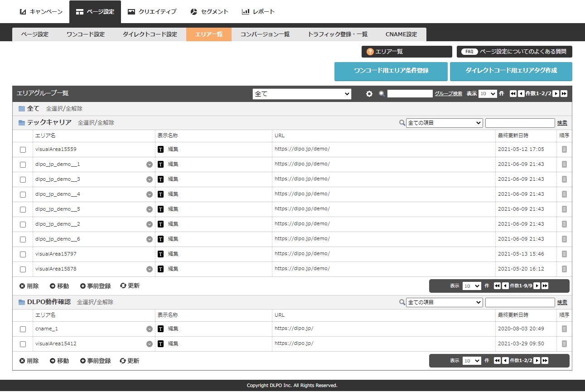Open テックキャリア 全ての項目 search dropdown

[x=444, y=123]
